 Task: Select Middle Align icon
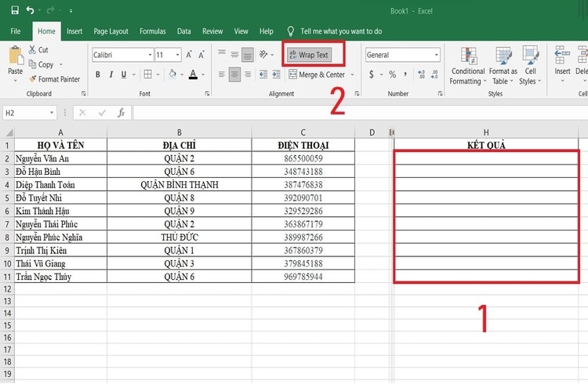pos(234,54)
